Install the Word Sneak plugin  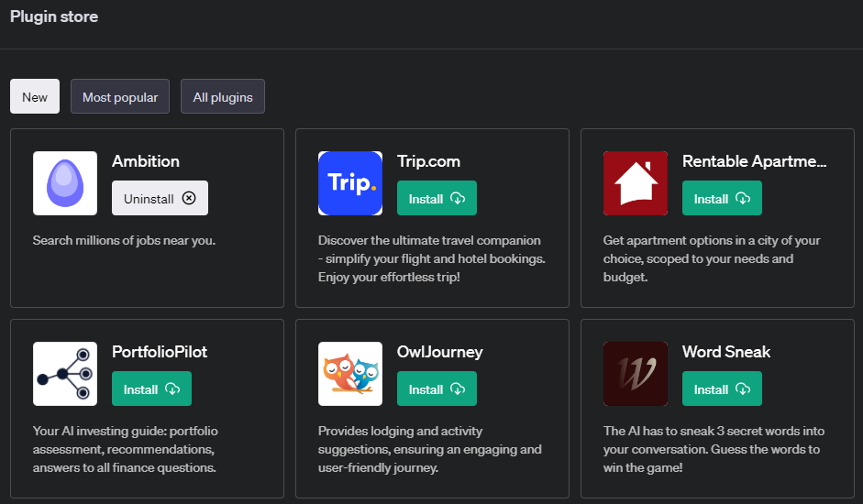click(722, 389)
